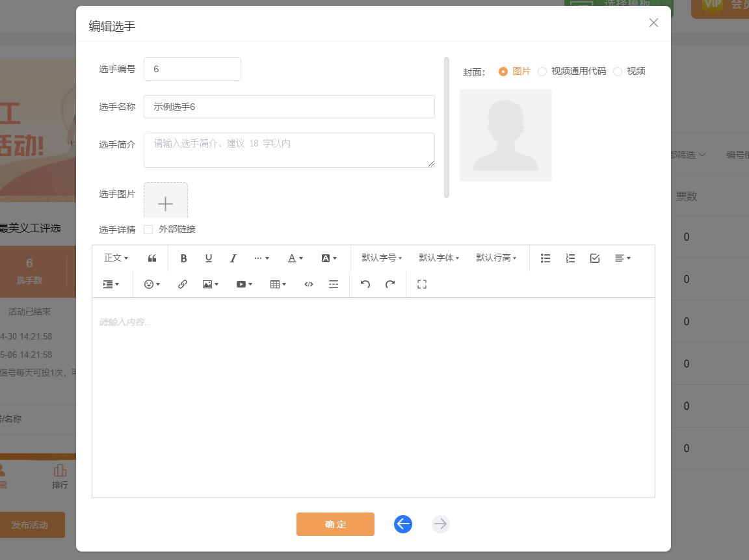This screenshot has height=560, width=749.
Task: Insert a blockquote with quote icon
Action: (x=152, y=258)
